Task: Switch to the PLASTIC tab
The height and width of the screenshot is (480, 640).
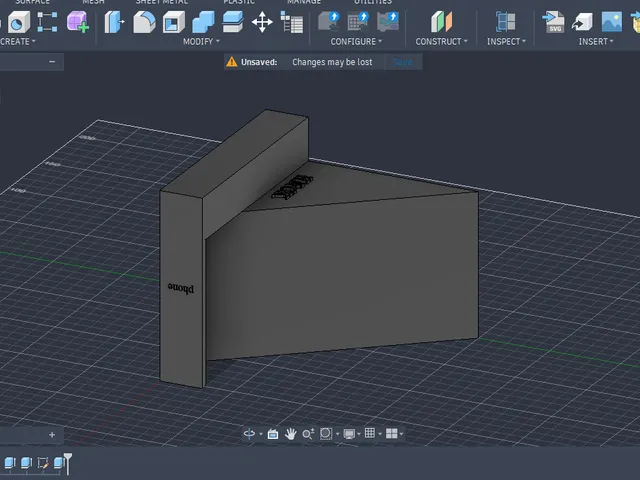Action: (x=239, y=2)
